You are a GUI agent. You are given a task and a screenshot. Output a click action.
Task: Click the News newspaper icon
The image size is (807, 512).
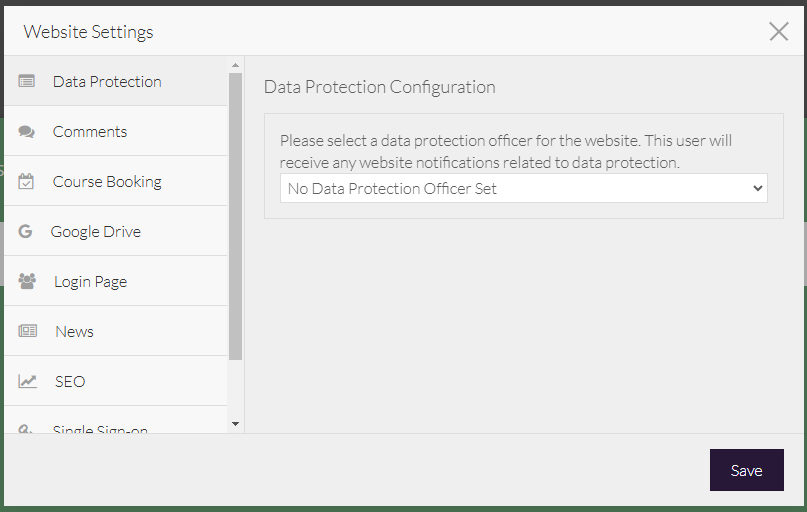(27, 331)
